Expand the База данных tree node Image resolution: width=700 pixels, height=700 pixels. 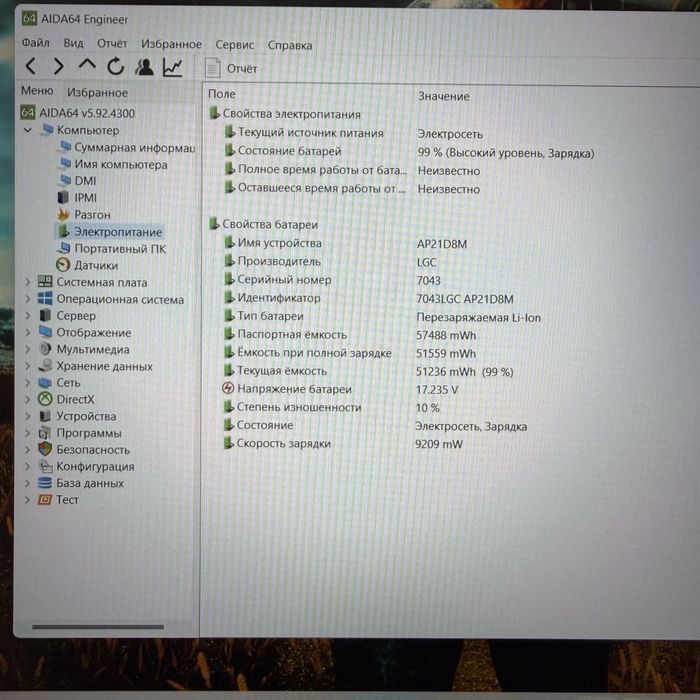pos(28,483)
